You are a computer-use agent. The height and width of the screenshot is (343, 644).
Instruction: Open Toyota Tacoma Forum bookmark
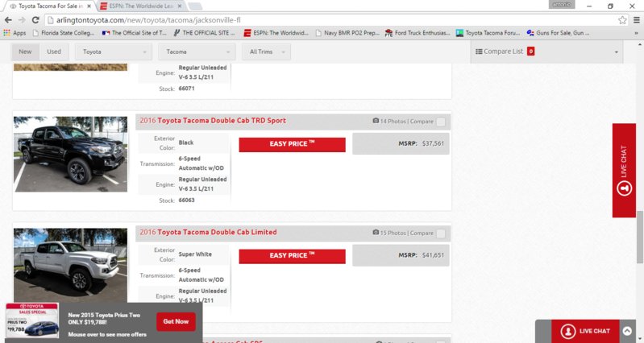[x=488, y=33]
